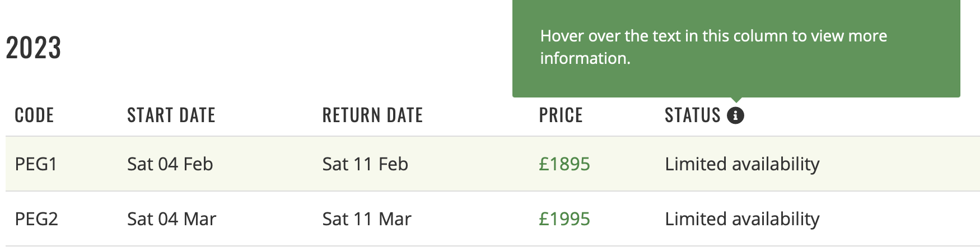Select Limited availability status for PEG1
The image size is (980, 251).
(742, 164)
